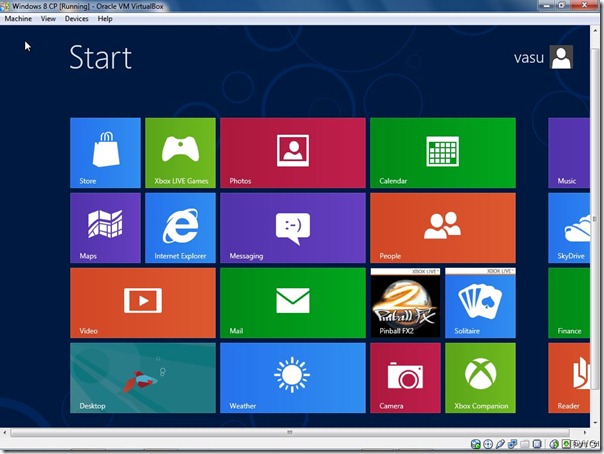Open the Music tile
Viewport: 604px width, 454px height.
[x=569, y=153]
